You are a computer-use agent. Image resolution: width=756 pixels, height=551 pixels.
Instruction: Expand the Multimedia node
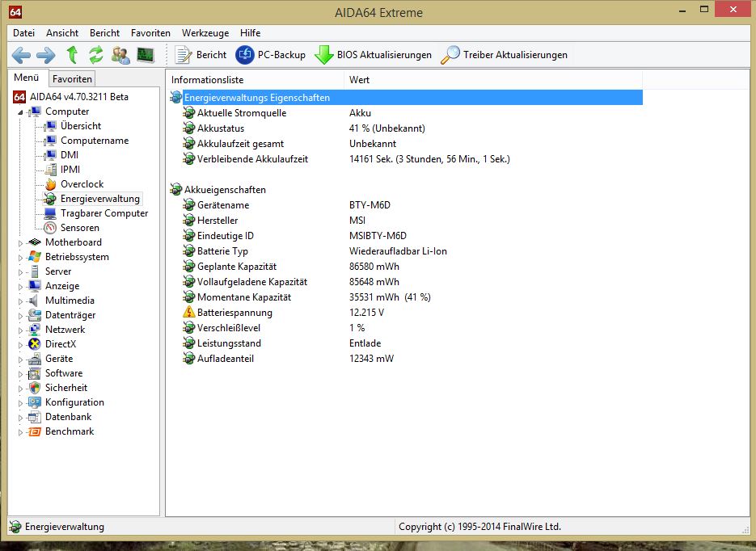pos(20,301)
